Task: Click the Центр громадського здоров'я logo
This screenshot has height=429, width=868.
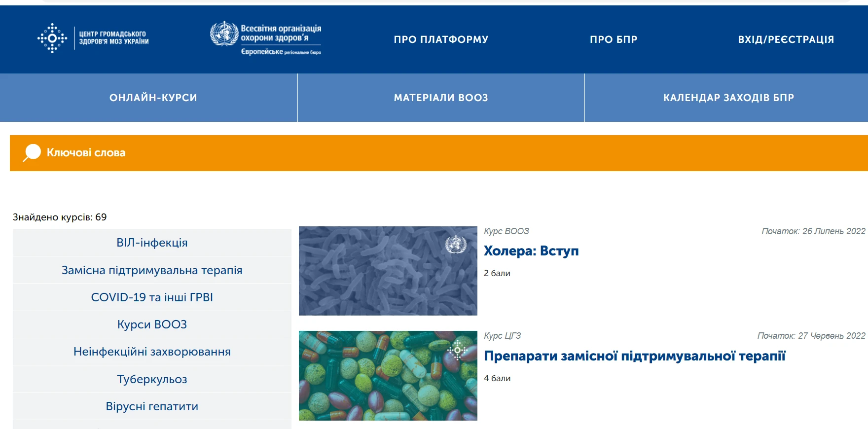Action: 93,38
